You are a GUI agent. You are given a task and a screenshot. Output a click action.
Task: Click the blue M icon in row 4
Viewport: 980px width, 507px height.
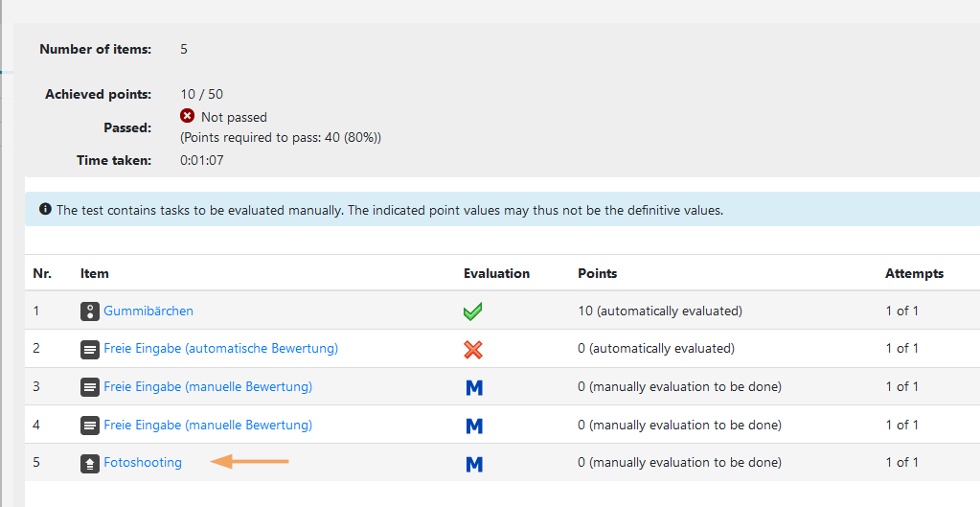(473, 426)
